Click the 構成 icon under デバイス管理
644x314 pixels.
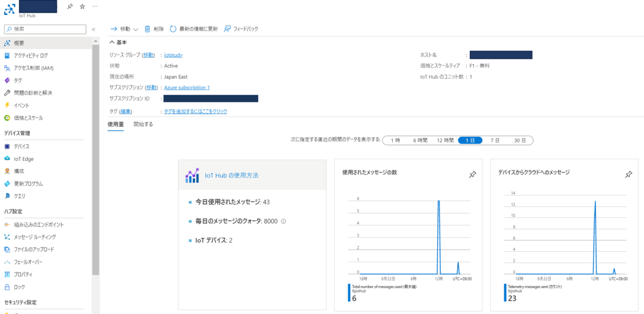click(7, 171)
